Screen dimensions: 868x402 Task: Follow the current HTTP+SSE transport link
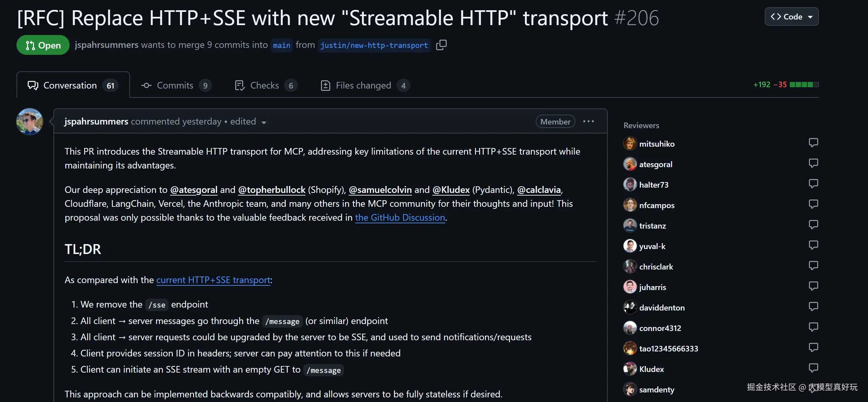[x=213, y=280]
